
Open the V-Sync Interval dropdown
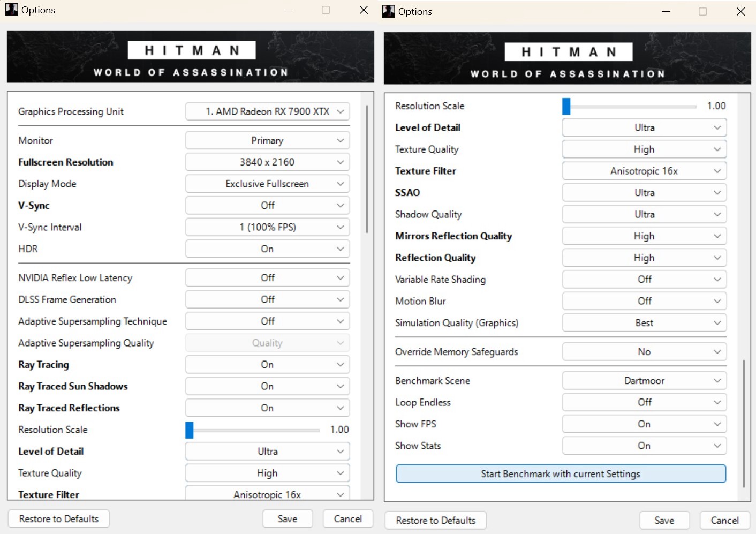coord(268,227)
